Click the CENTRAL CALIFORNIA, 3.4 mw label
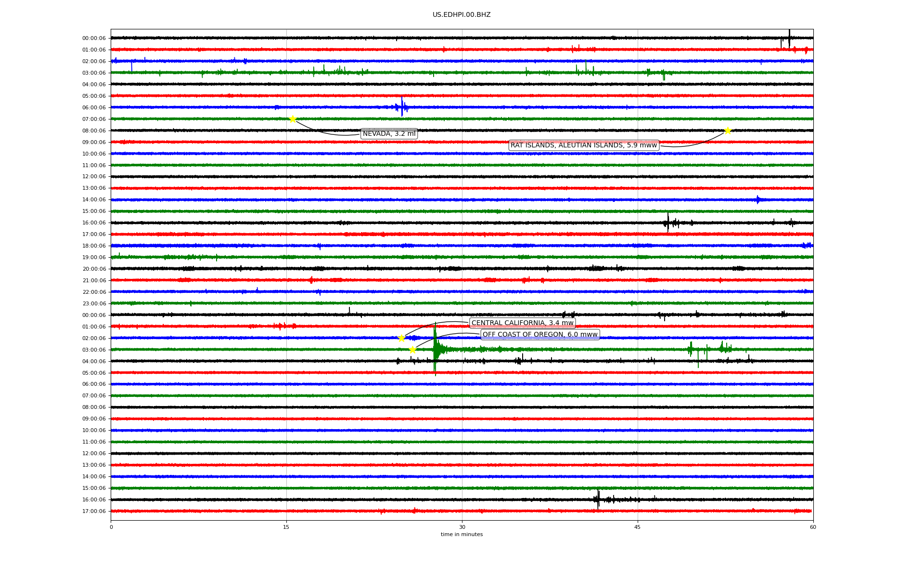Viewport: 924px width, 578px height. 522,323
